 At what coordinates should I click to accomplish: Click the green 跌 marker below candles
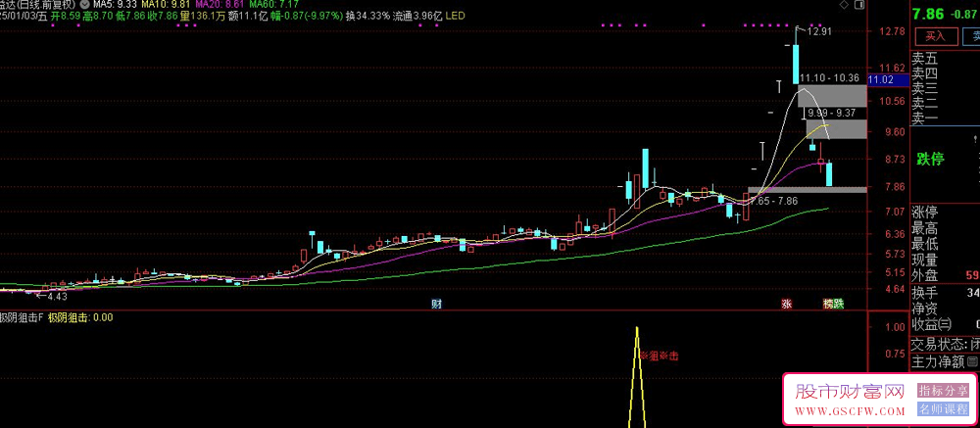[x=839, y=305]
